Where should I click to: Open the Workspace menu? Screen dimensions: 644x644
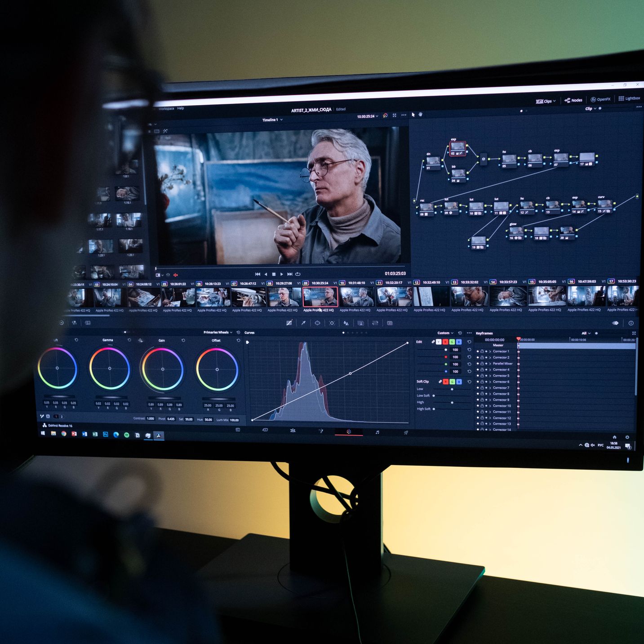(166, 109)
